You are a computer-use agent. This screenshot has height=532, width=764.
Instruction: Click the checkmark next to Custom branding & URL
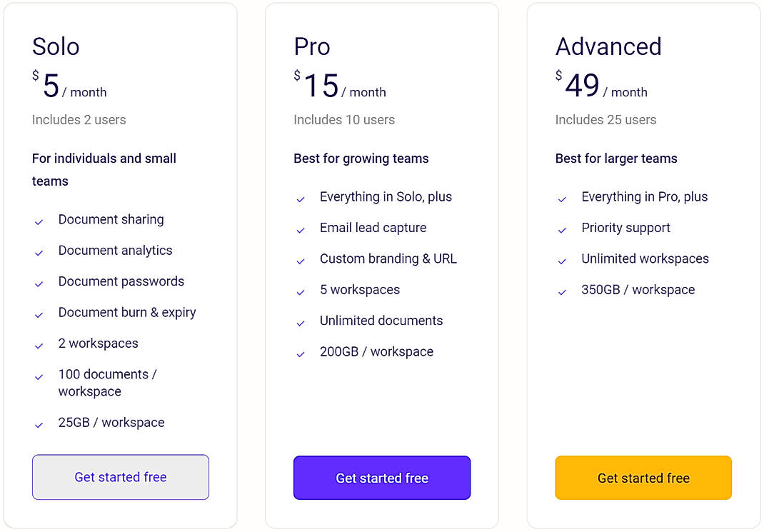coord(301,262)
